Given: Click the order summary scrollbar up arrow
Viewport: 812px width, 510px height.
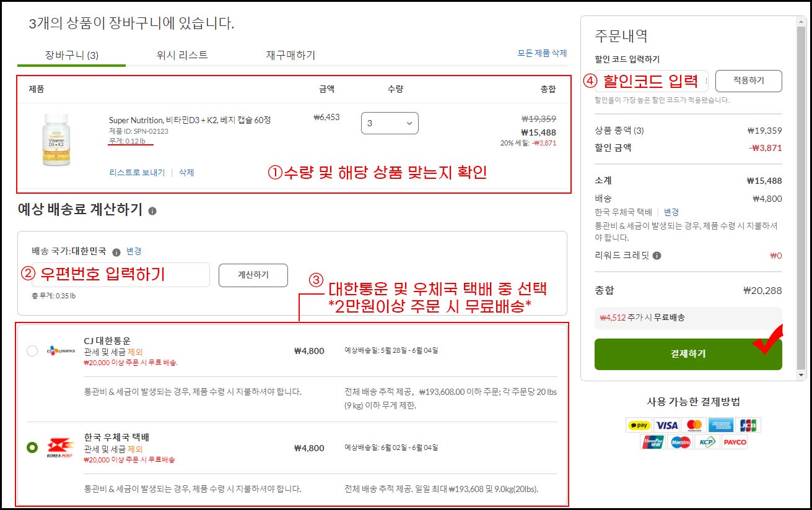Looking at the screenshot, I should [x=801, y=21].
